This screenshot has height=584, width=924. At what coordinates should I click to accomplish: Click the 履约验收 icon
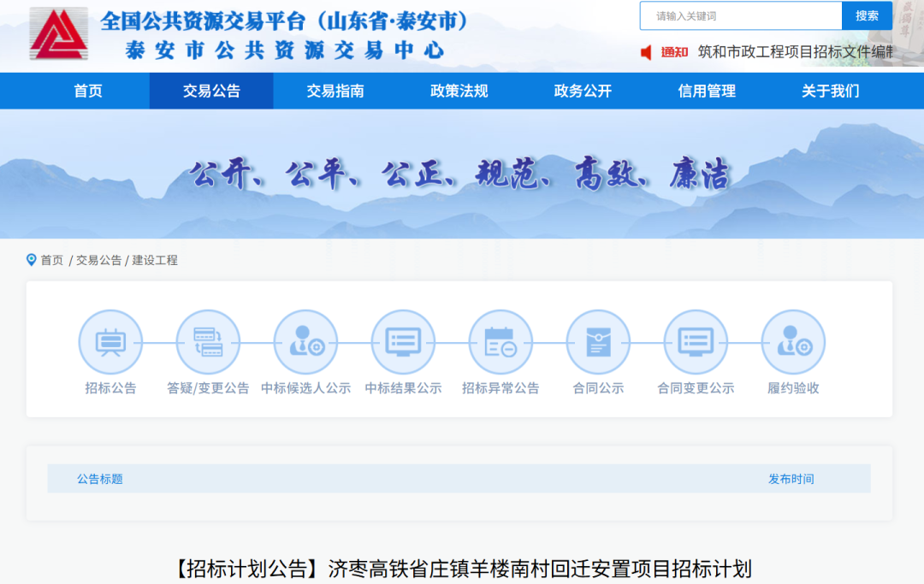click(793, 342)
